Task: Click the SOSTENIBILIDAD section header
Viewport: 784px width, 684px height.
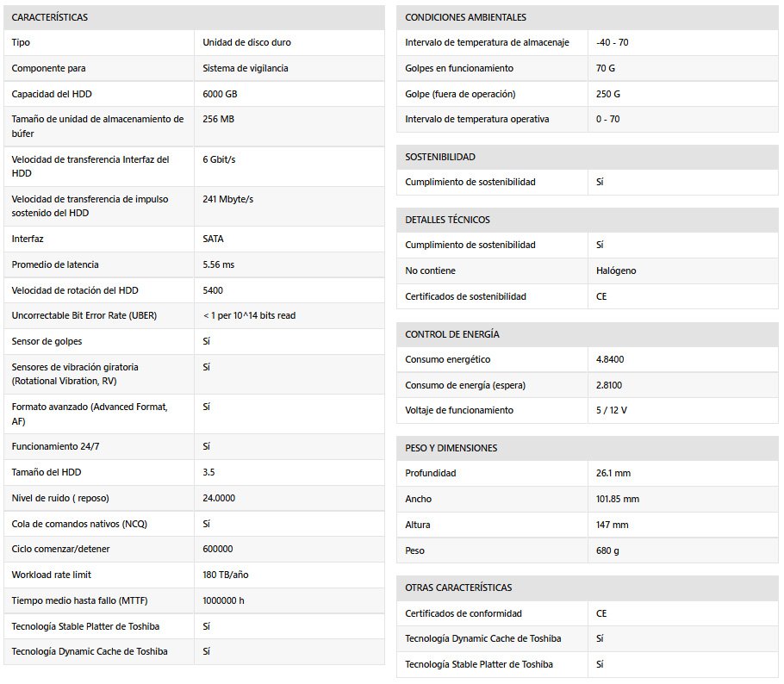Action: click(x=439, y=157)
